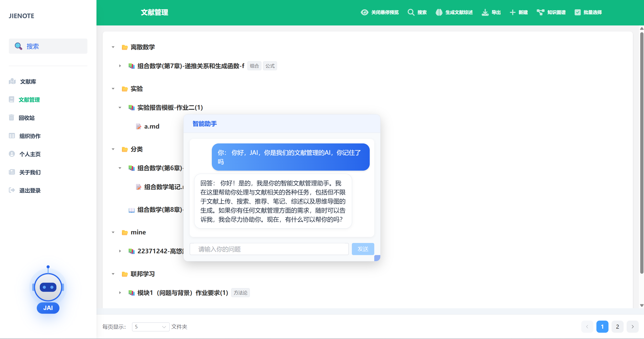This screenshot has width=644, height=339.
Task: Expand 组合数学(第7章) document arrow
Action: (120, 66)
